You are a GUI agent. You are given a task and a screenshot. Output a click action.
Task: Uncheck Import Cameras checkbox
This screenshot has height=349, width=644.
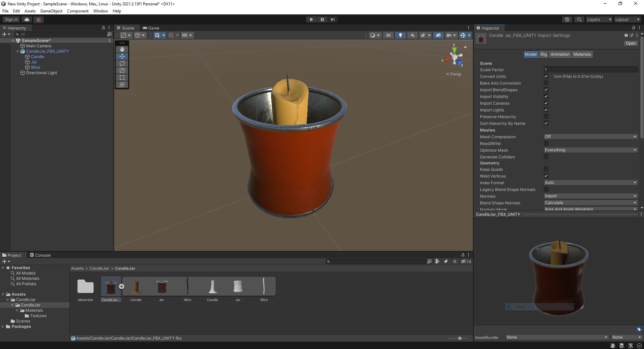546,103
